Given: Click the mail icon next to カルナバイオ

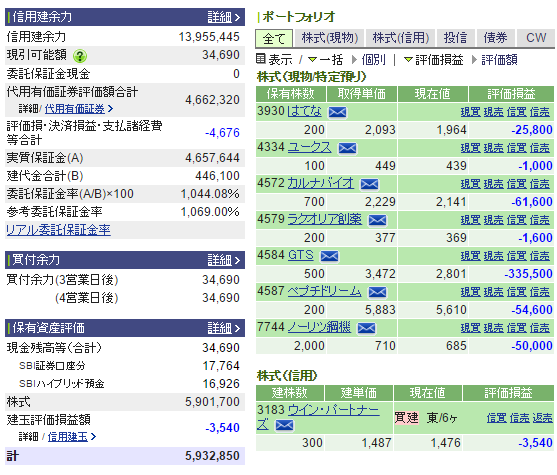Looking at the screenshot, I should [x=369, y=184].
